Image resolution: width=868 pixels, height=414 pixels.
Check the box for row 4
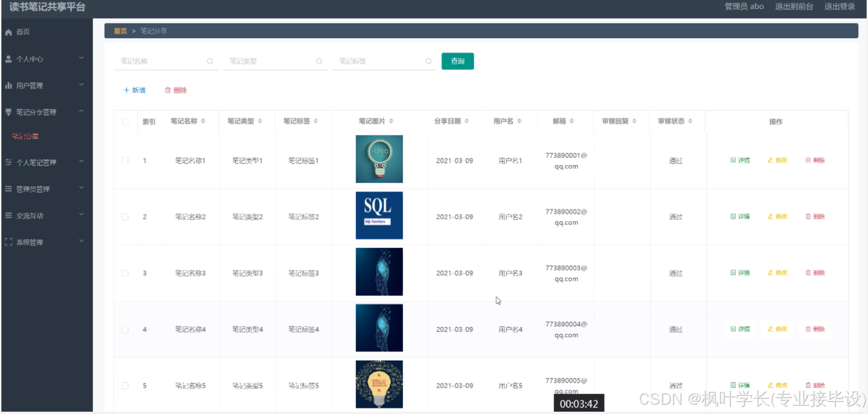point(125,329)
